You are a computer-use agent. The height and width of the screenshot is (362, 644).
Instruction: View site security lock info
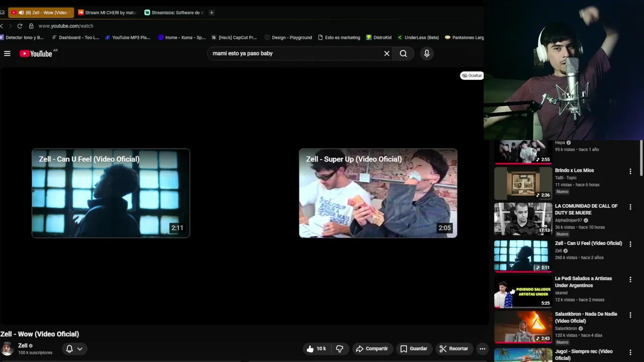31,26
